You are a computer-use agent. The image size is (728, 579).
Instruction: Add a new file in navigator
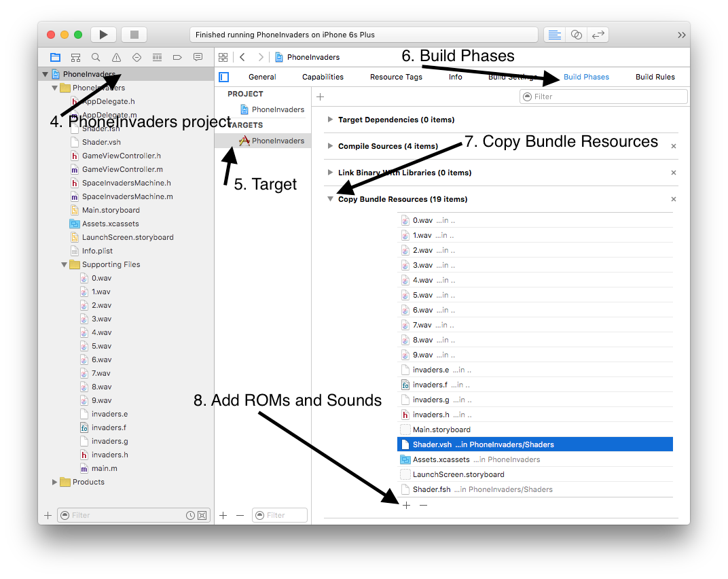pyautogui.click(x=48, y=515)
